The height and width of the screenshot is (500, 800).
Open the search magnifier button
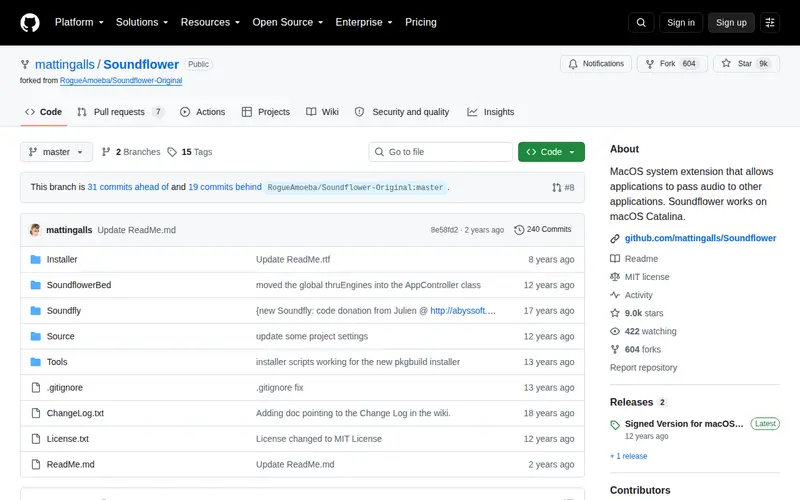click(641, 22)
